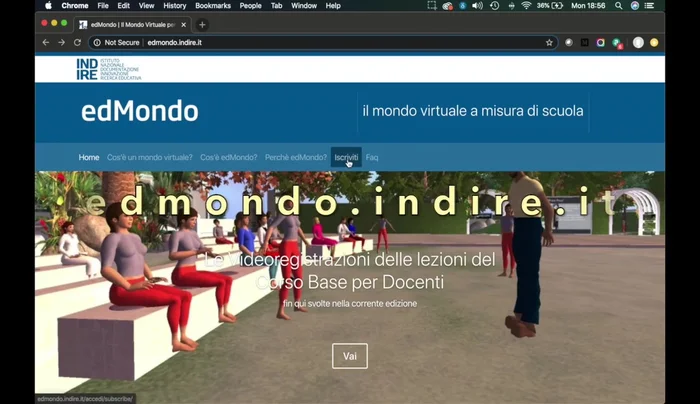
Task: Open Siri from the menu bar
Action: coord(634,6)
